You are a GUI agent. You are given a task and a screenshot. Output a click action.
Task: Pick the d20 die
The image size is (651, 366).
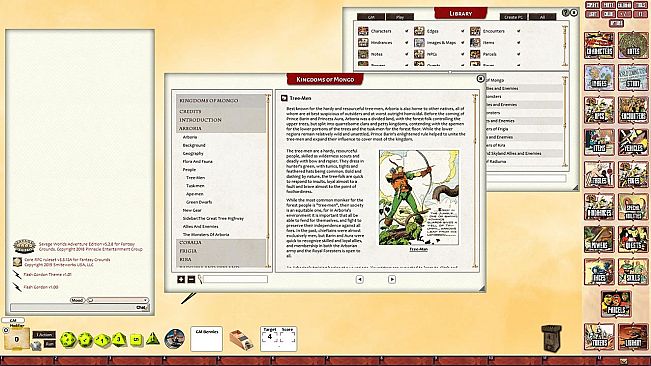pyautogui.click(x=68, y=339)
